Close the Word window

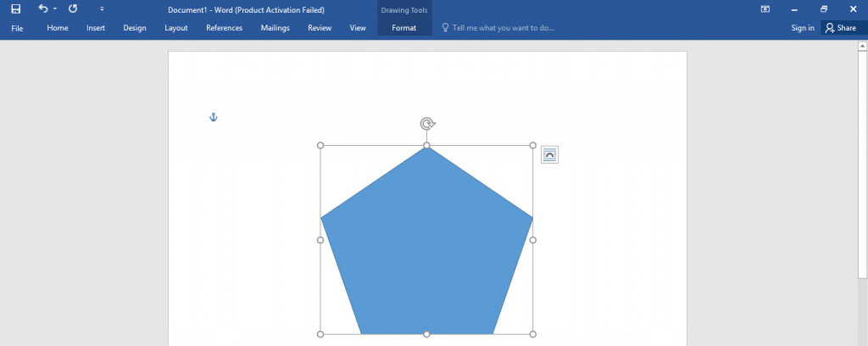pos(853,8)
